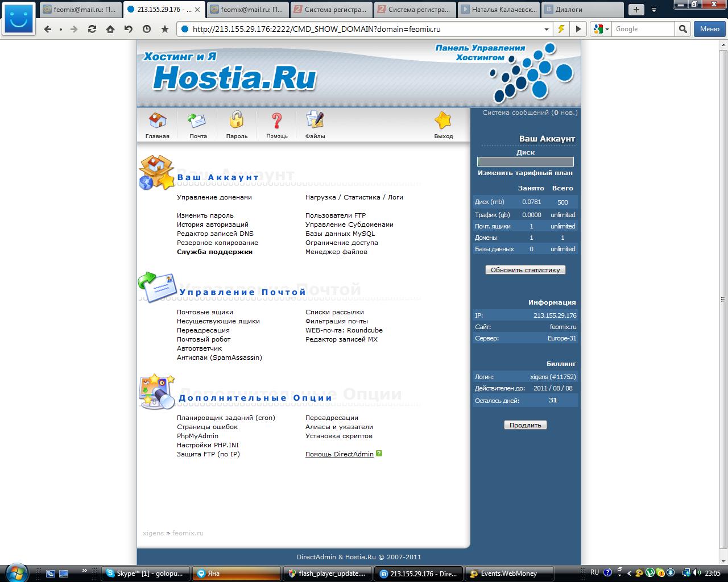This screenshot has height=582, width=728.
Task: Open Skype window on taskbar
Action: [145, 573]
